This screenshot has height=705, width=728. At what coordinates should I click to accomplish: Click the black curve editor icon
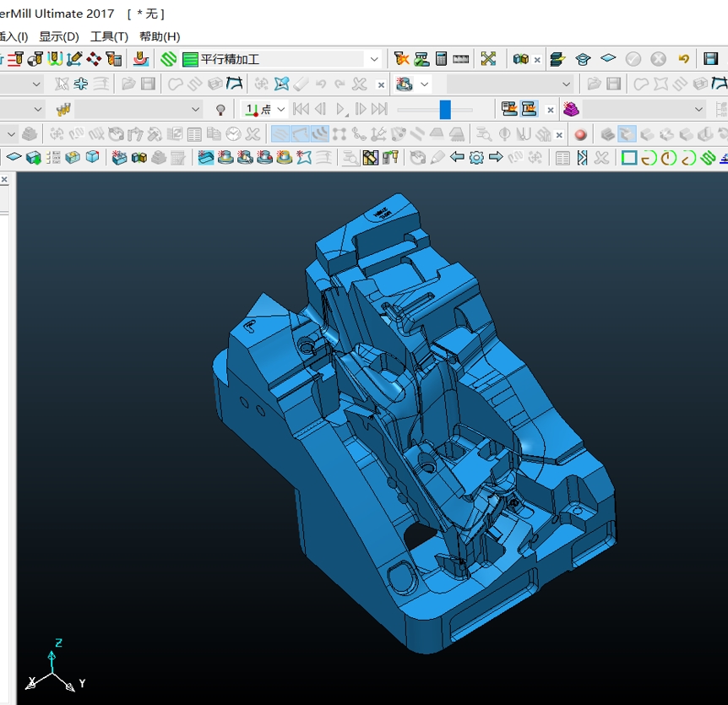click(x=235, y=84)
